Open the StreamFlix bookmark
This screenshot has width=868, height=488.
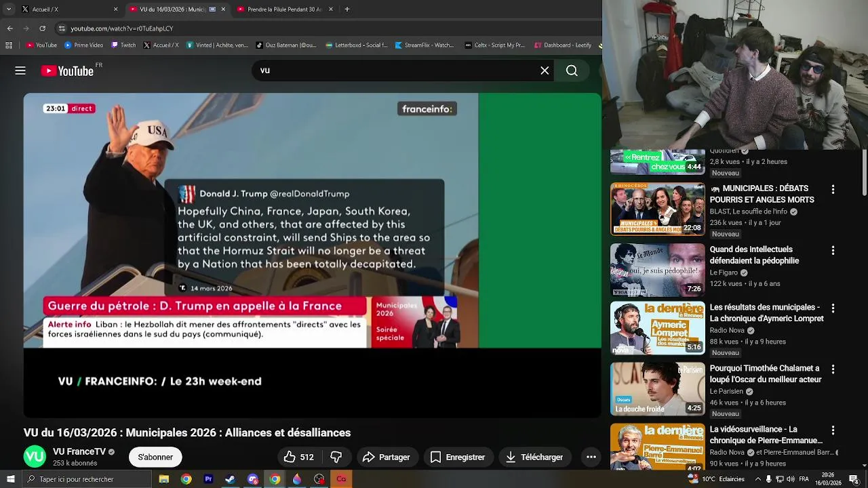coord(424,45)
